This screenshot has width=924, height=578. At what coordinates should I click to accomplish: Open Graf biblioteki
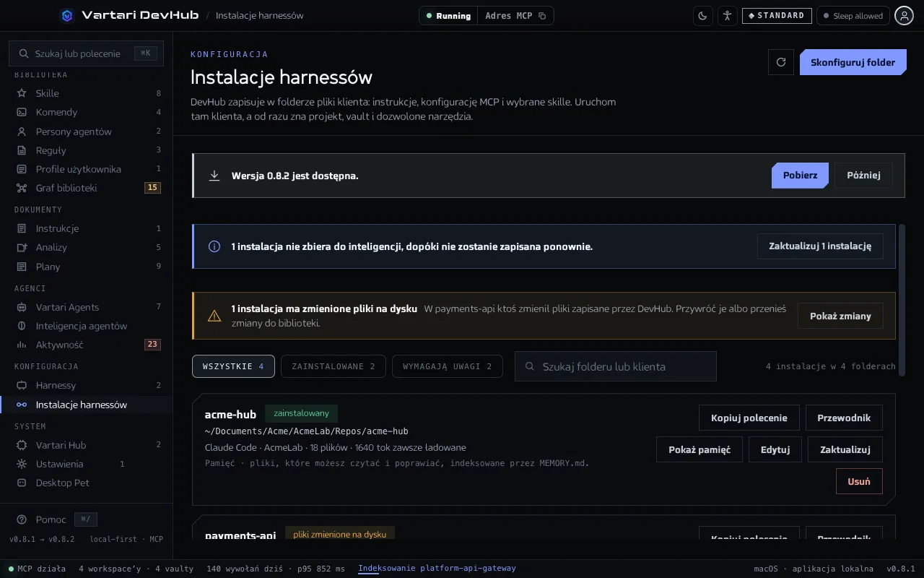coord(87,188)
